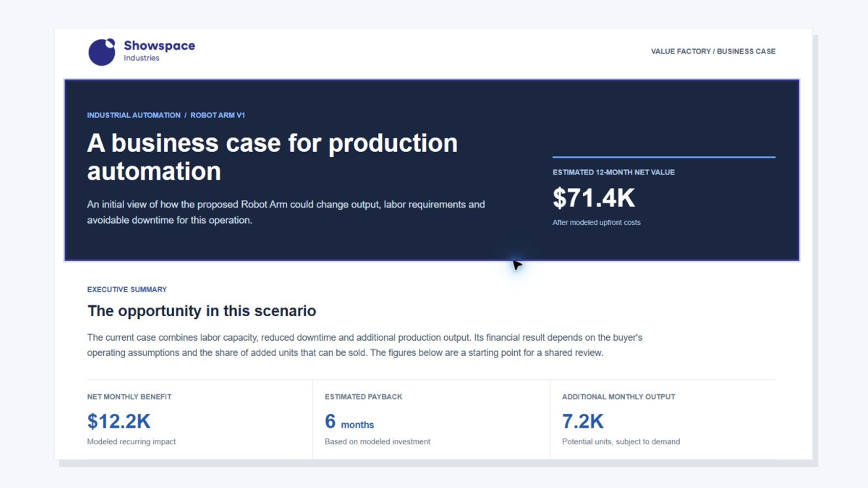Click the 'NET MONTHLY BENEFIT' label
Image resolution: width=868 pixels, height=488 pixels.
129,397
